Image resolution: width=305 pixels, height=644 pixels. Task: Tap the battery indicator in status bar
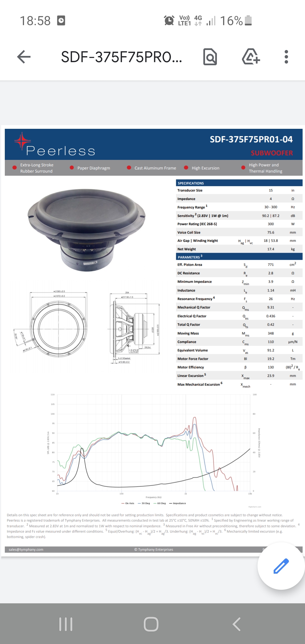pos(248,21)
